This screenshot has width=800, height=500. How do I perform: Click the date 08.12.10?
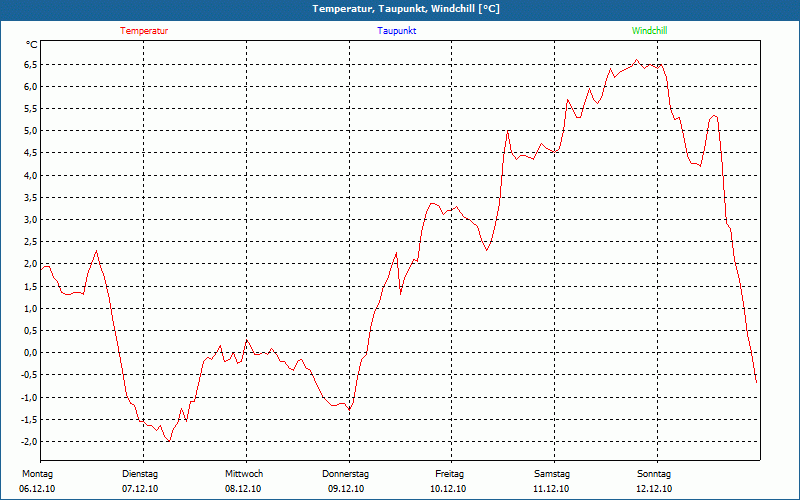click(243, 489)
